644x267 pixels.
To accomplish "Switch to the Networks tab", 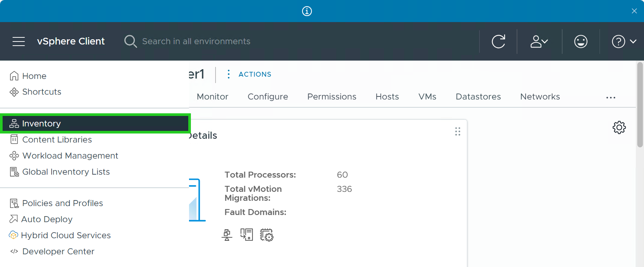I will tap(540, 97).
